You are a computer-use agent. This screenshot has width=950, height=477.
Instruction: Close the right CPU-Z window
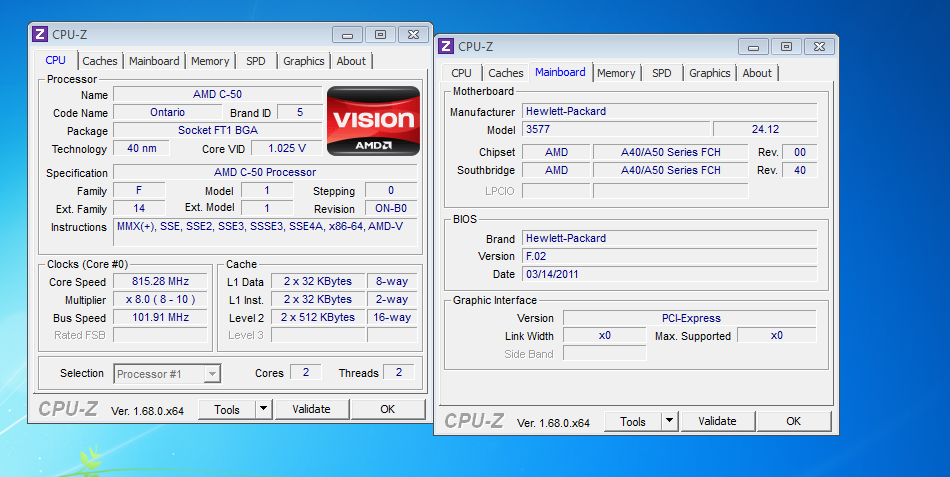[819, 47]
